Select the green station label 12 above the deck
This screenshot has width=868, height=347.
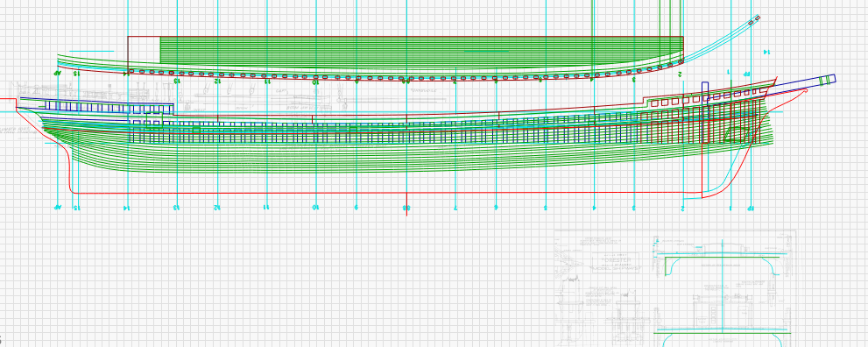click(217, 81)
